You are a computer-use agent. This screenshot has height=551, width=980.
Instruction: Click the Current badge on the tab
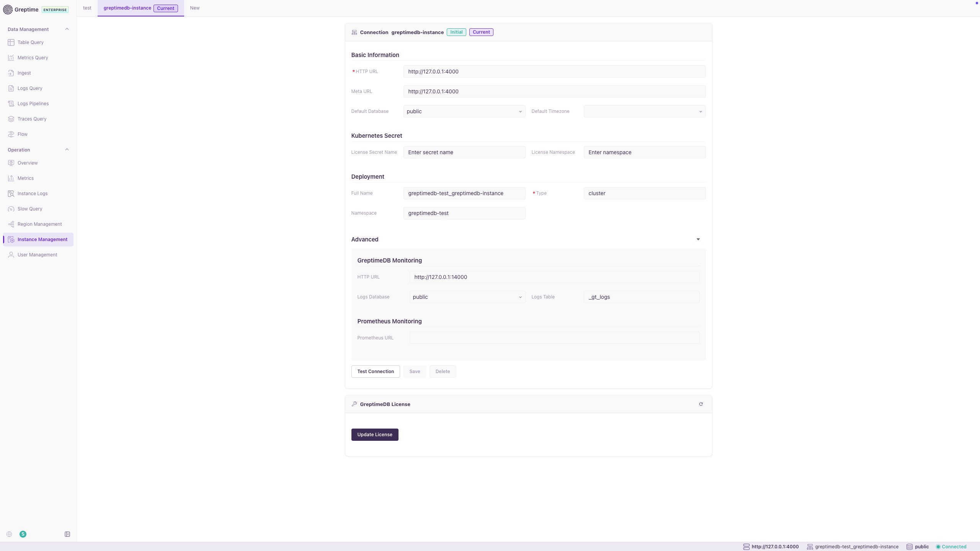[x=165, y=8]
